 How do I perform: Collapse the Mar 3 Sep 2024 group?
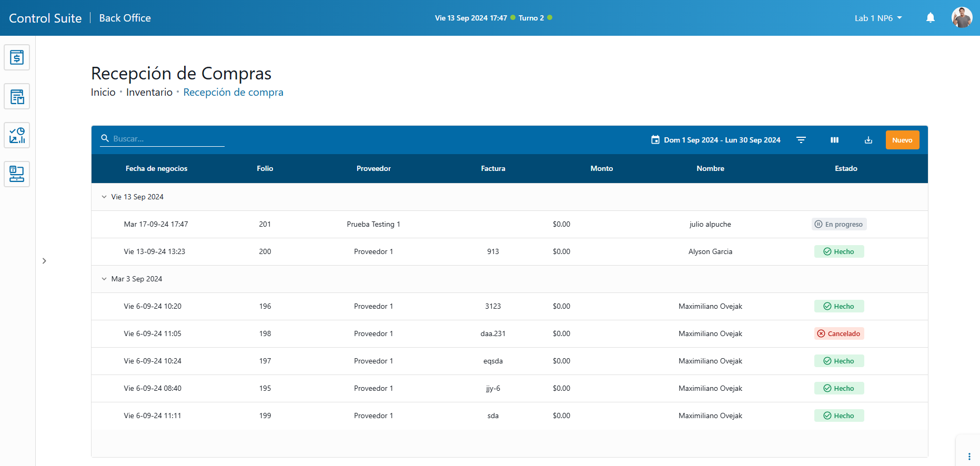tap(104, 279)
